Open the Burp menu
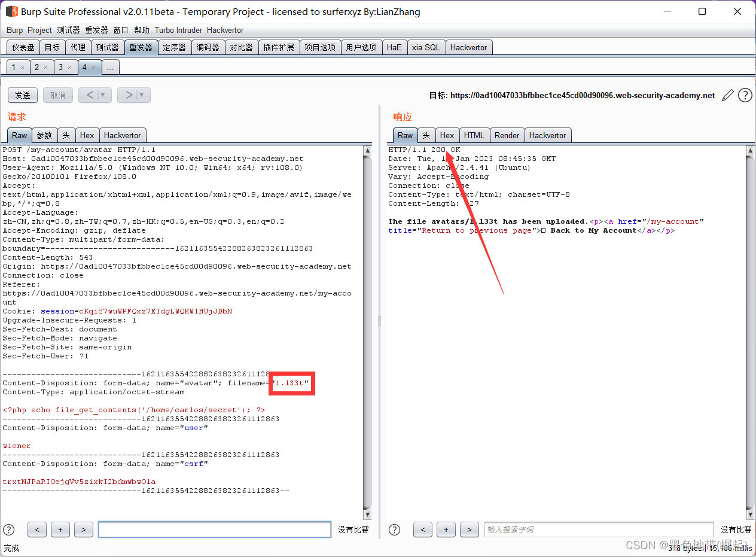 tap(14, 30)
